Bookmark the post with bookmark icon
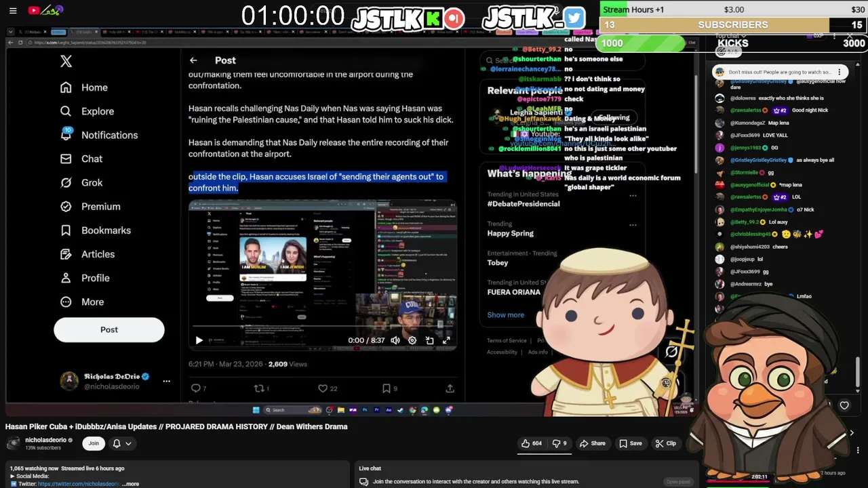Screen dimensions: 868x488 coord(387,388)
